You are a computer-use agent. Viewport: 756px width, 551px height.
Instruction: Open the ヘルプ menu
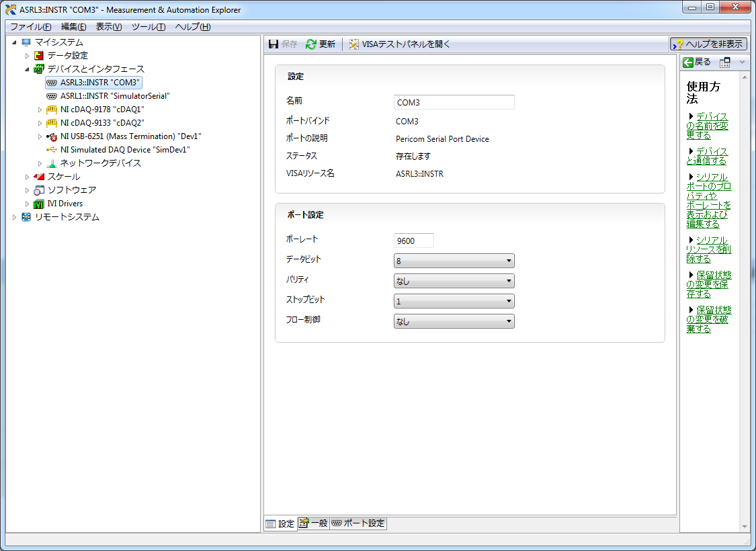point(192,27)
